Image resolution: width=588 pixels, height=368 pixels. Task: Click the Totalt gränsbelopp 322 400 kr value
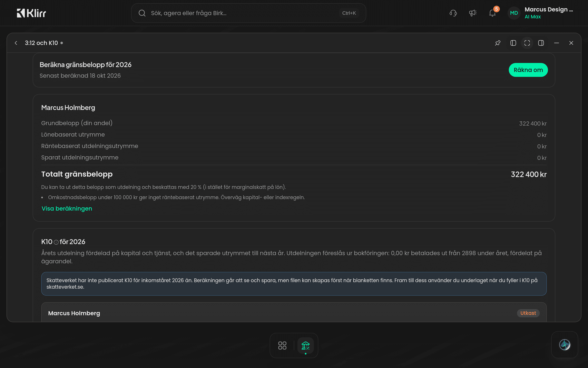[528, 175]
